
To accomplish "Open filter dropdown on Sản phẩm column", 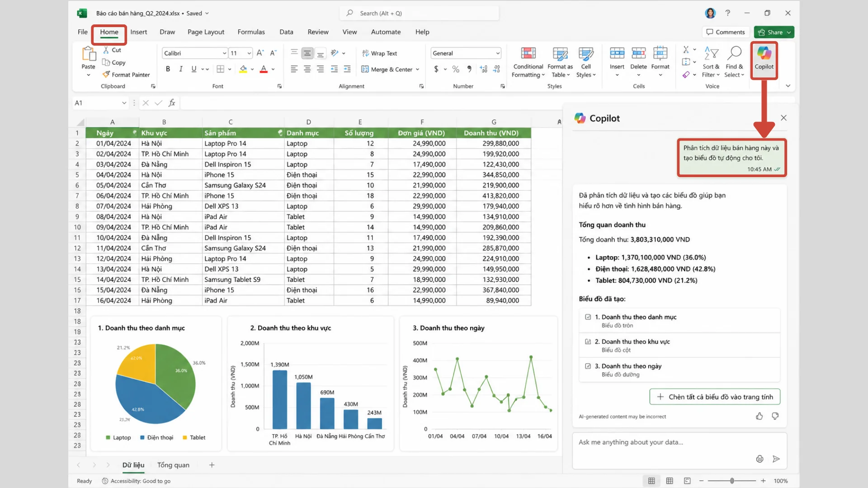I will tap(280, 132).
